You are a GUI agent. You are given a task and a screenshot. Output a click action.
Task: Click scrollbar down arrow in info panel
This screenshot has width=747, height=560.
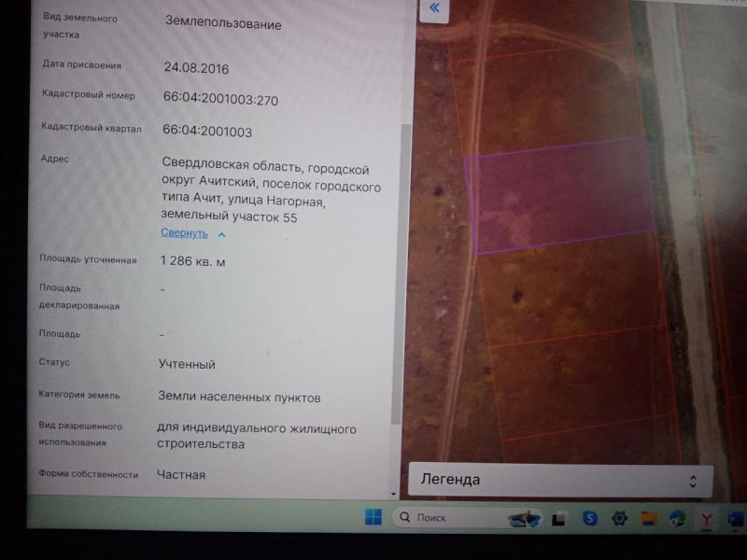tap(392, 493)
